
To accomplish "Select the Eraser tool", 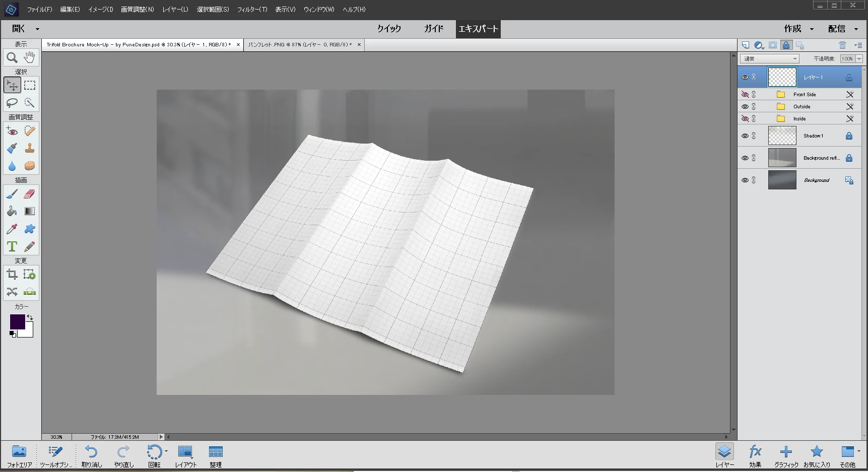I will click(x=30, y=194).
